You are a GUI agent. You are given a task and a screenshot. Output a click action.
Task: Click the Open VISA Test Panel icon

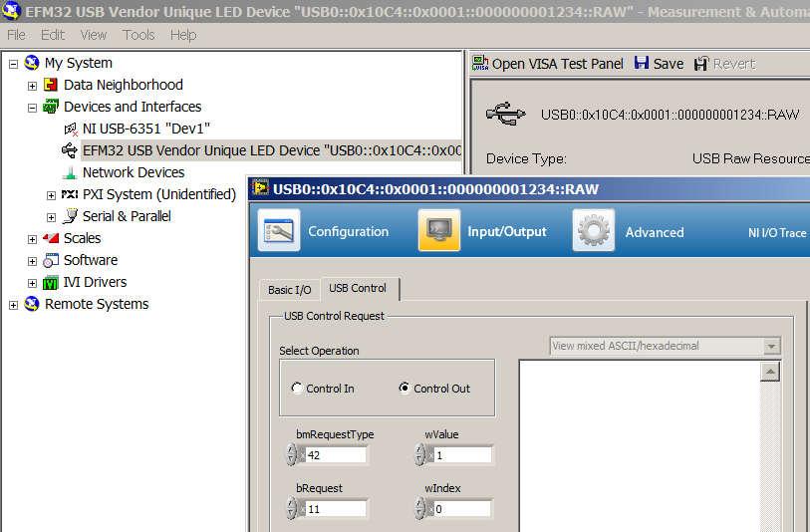point(480,63)
